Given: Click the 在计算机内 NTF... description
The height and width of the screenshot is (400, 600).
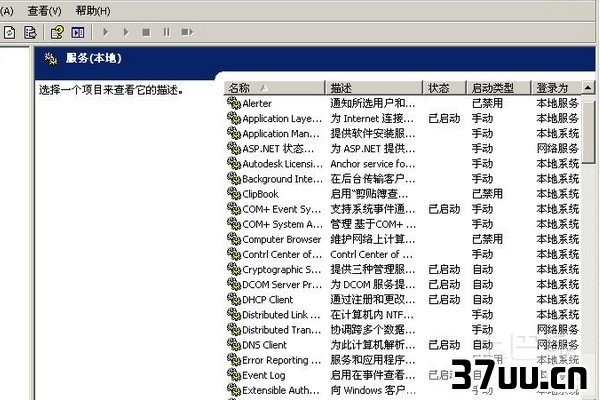Looking at the screenshot, I should [x=372, y=315].
